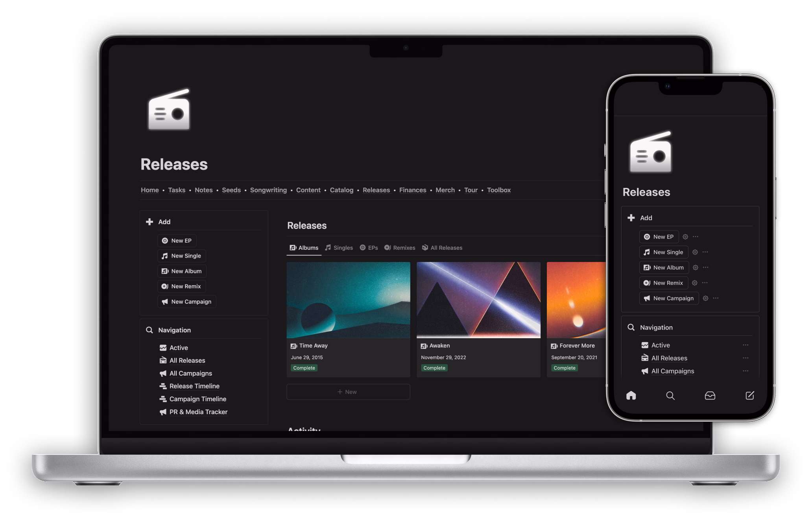Open settings gear next to New Album on the phone
The width and height of the screenshot is (812, 516).
696,267
